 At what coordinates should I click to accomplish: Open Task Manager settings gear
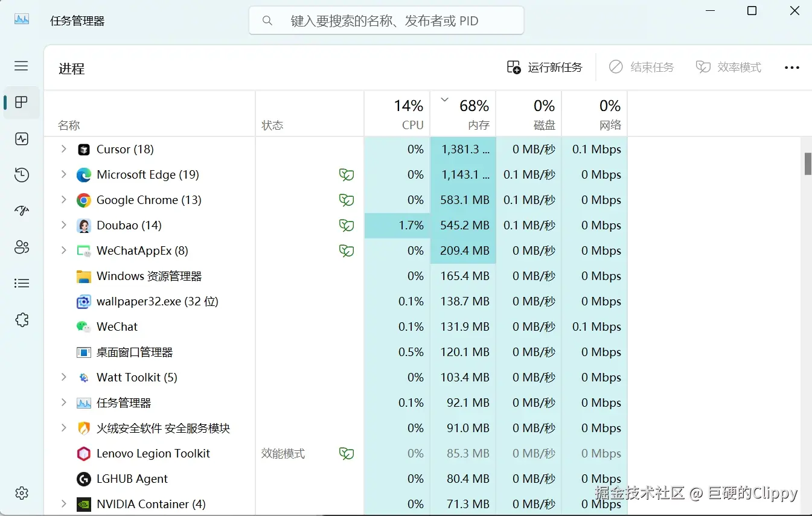[x=22, y=493]
